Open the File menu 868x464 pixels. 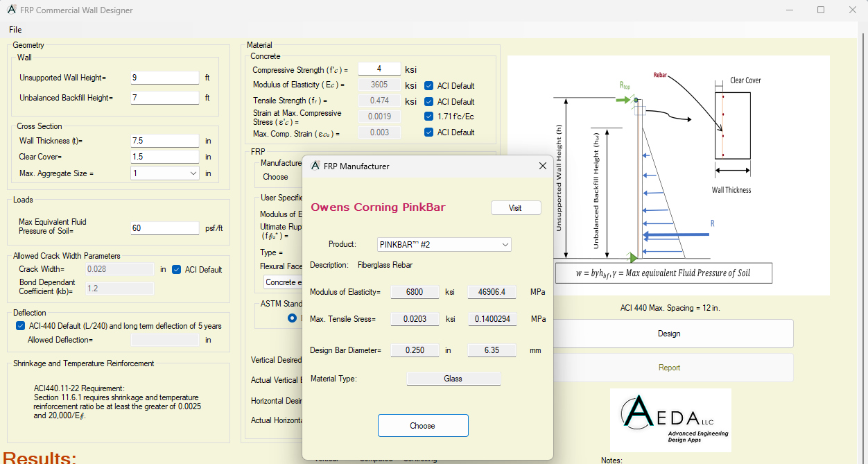(x=15, y=29)
